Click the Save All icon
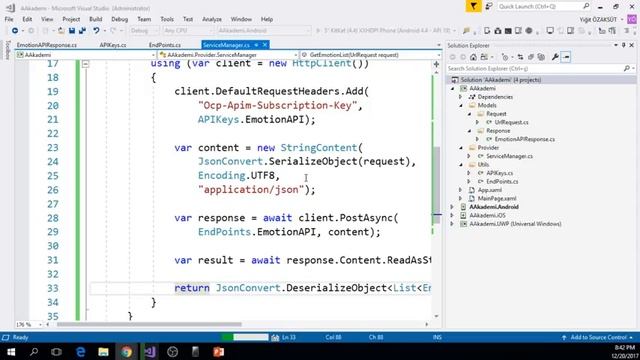640x360 pixels. tap(82, 31)
